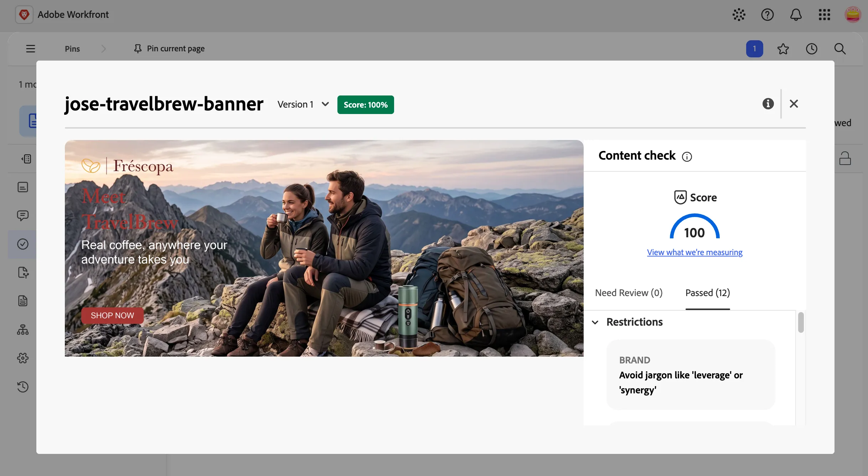Open the sidebar hierarchy diagram icon
The image size is (868, 476).
tap(23, 330)
